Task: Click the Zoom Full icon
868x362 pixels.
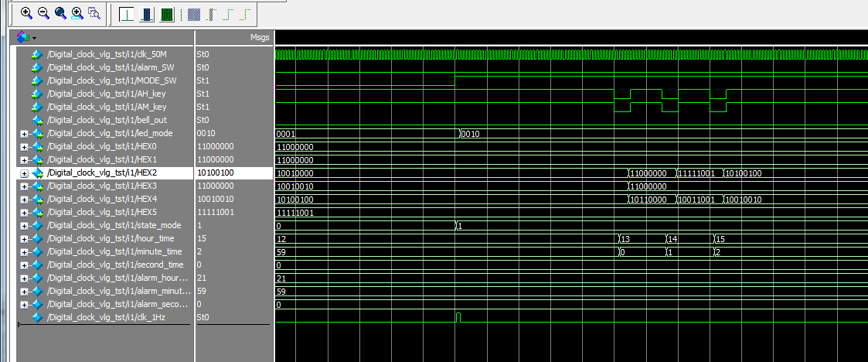Action: 60,12
